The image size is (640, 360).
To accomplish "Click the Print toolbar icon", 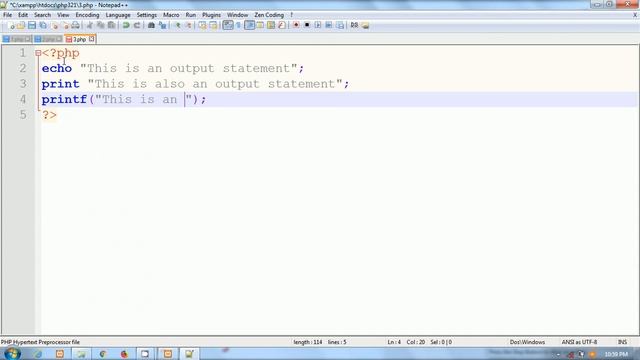I will pos(76,25).
